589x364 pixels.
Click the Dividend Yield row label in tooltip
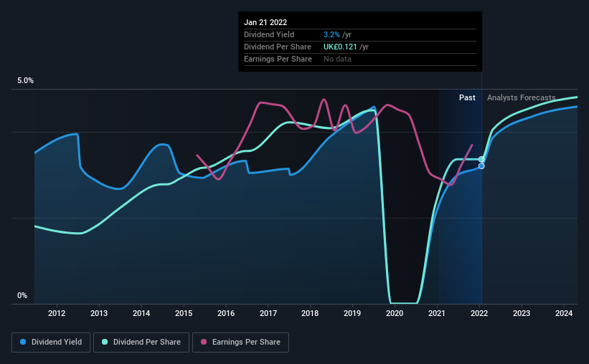click(x=269, y=34)
